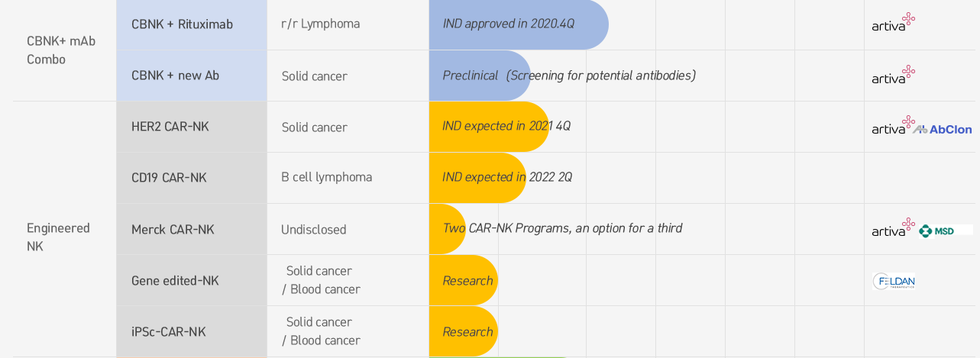980x358 pixels.
Task: Click the yellow 'IND expected in 2021 4Q' bar
Action: (x=489, y=127)
